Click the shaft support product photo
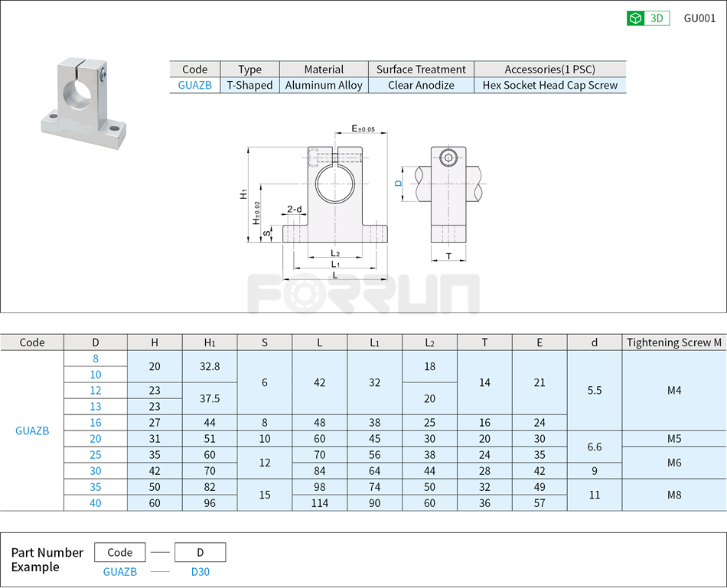Viewport: 727px width, 588px height. [83, 103]
